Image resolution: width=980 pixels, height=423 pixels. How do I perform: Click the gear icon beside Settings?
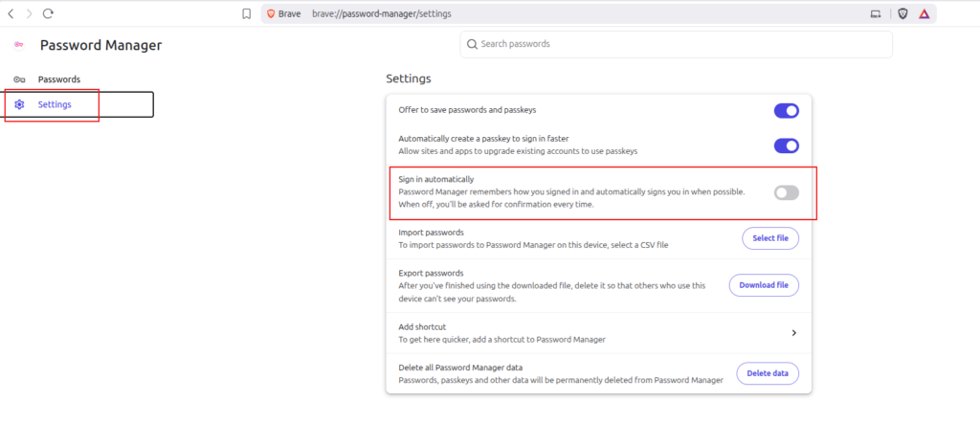19,104
